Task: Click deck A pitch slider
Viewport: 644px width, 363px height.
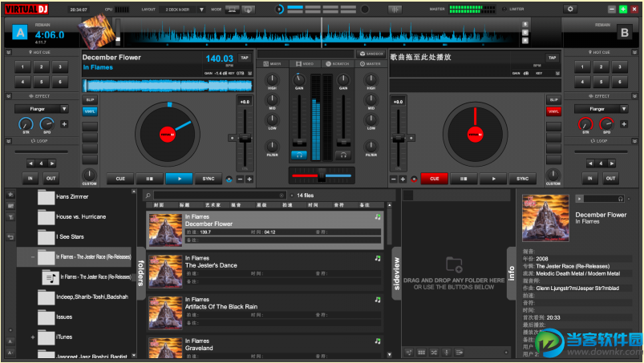Action: (245, 138)
